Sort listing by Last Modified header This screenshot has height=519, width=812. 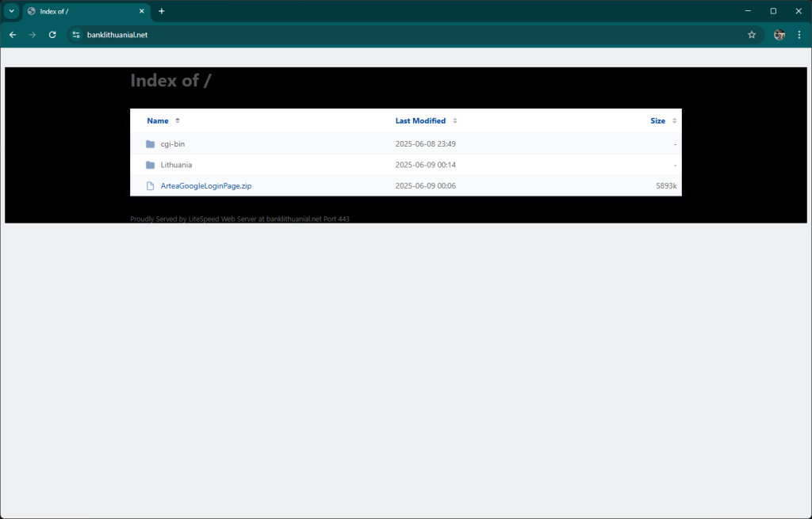(x=420, y=121)
